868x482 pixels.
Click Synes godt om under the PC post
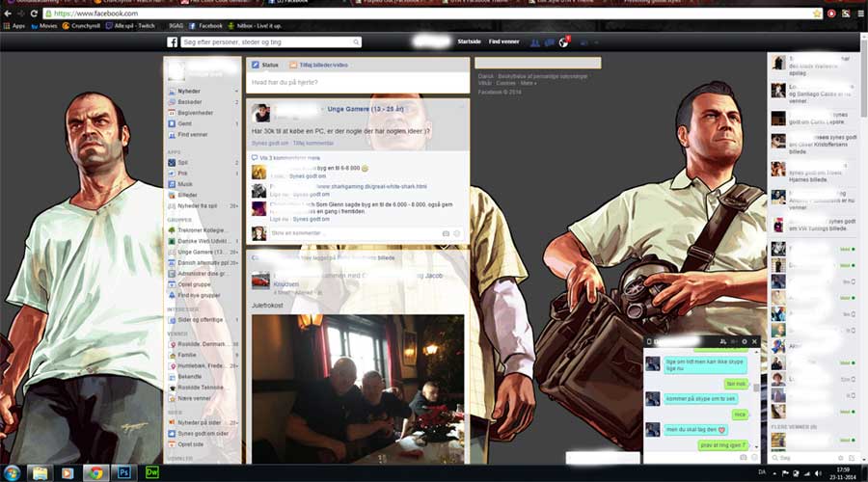coord(270,144)
